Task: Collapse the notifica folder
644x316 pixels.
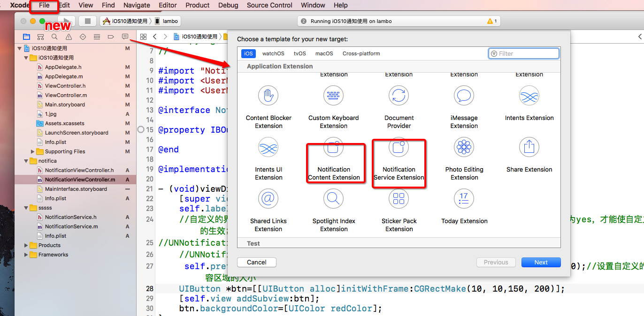Action: coord(26,161)
